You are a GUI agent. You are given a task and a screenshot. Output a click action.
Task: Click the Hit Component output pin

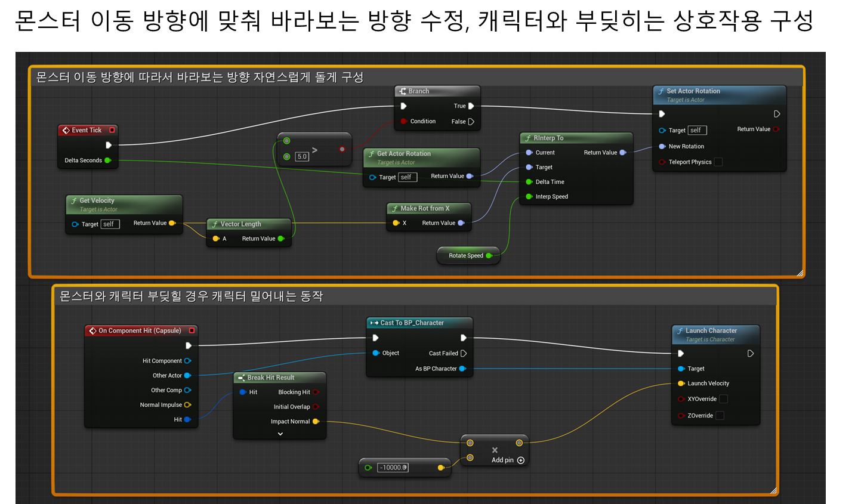187,361
